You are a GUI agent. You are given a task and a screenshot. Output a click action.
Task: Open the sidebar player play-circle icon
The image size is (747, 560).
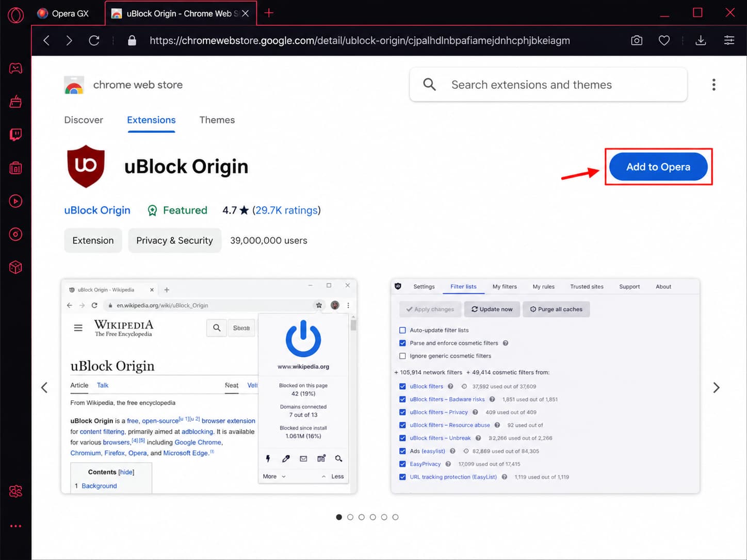click(x=15, y=201)
